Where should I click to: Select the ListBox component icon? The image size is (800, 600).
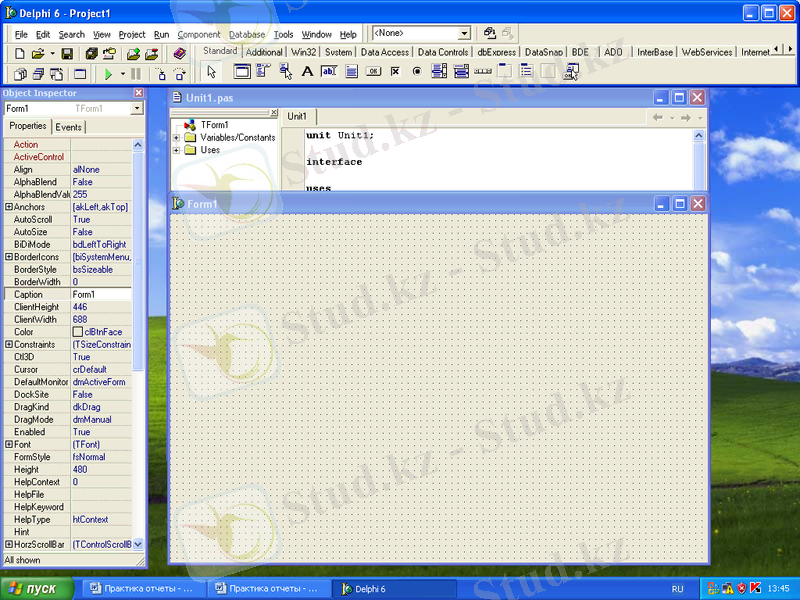click(x=439, y=71)
